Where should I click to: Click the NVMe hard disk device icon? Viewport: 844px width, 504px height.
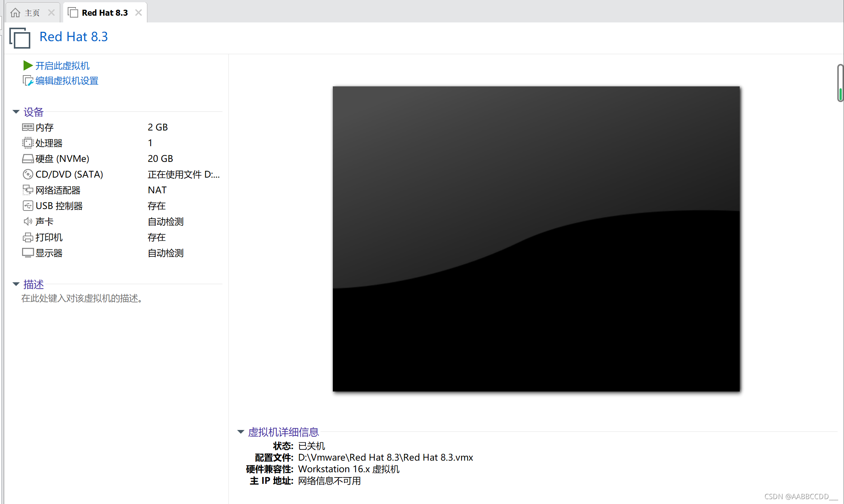coord(28,159)
